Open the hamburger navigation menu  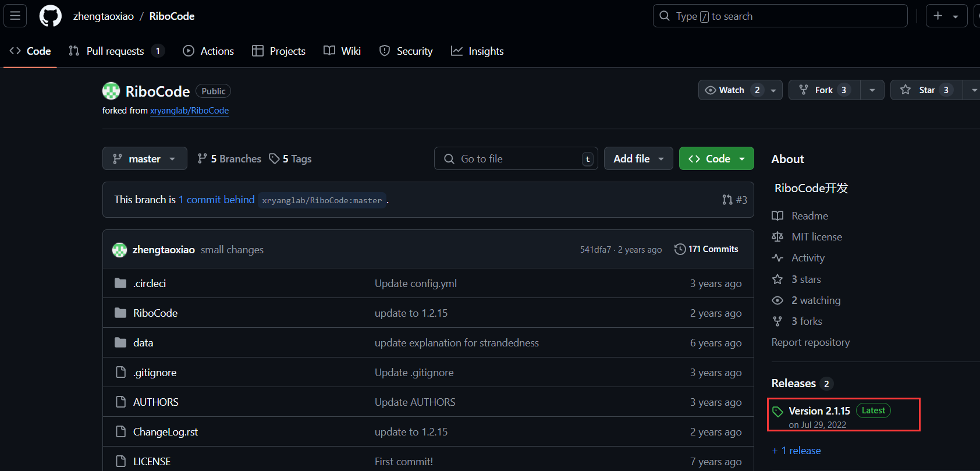pyautogui.click(x=15, y=16)
